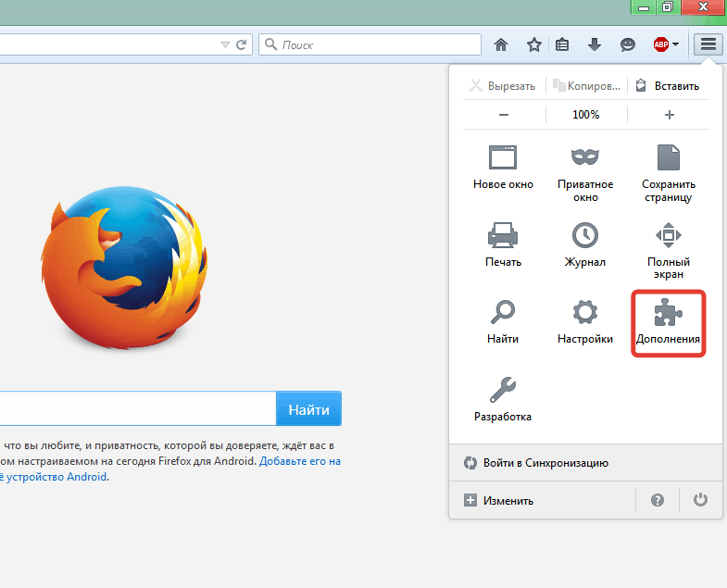Image resolution: width=727 pixels, height=588 pixels.
Task: Select Вырезать (Cut) in the menu
Action: coord(503,86)
